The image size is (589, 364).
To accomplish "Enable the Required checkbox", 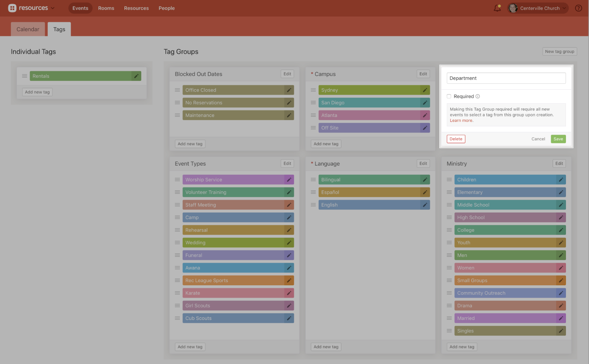I will point(449,96).
